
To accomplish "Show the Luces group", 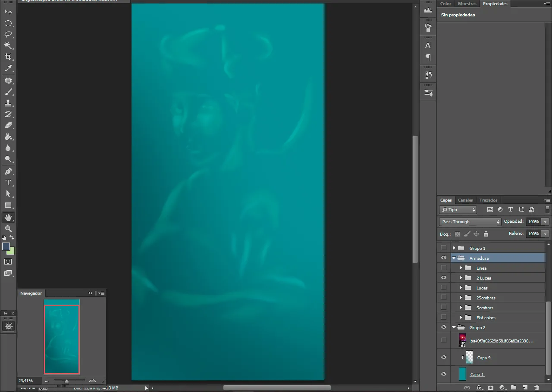I will pyautogui.click(x=443, y=288).
